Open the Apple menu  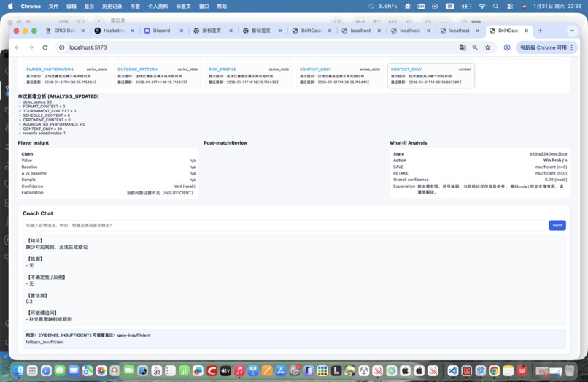[x=10, y=6]
